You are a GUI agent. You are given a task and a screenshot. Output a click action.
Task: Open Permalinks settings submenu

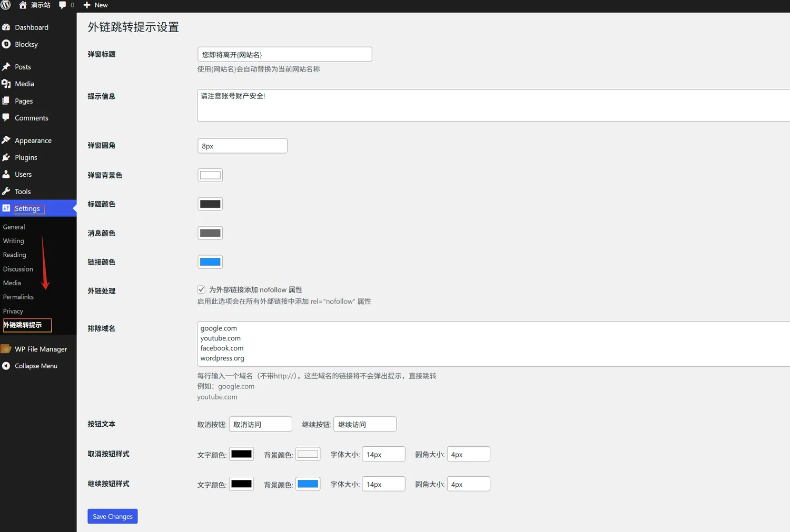[x=18, y=297]
